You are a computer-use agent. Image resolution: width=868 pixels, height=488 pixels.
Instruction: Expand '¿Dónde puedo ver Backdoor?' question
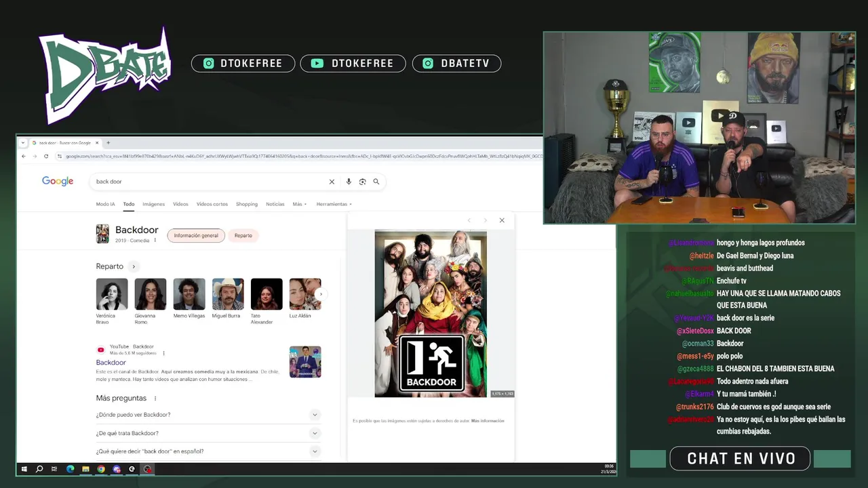(x=208, y=415)
